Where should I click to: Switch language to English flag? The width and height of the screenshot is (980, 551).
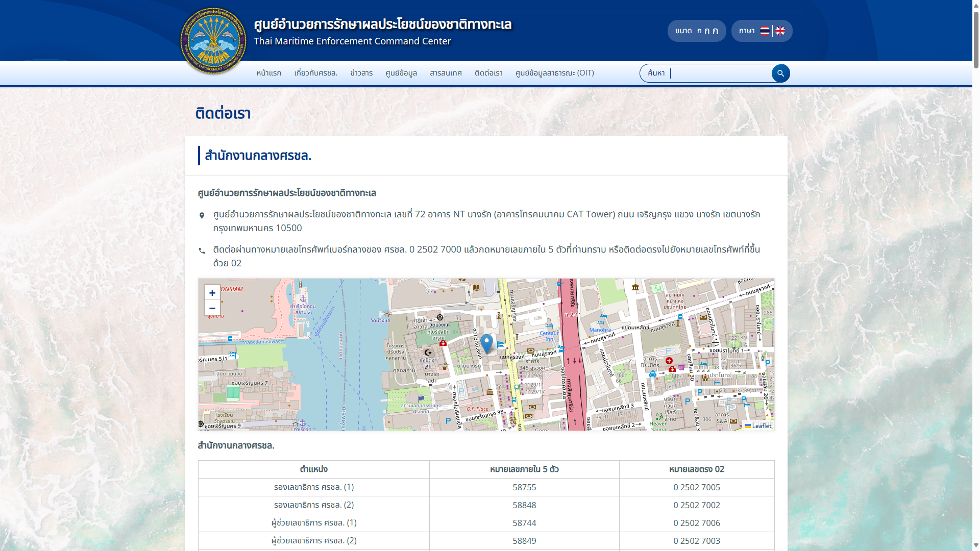780,31
